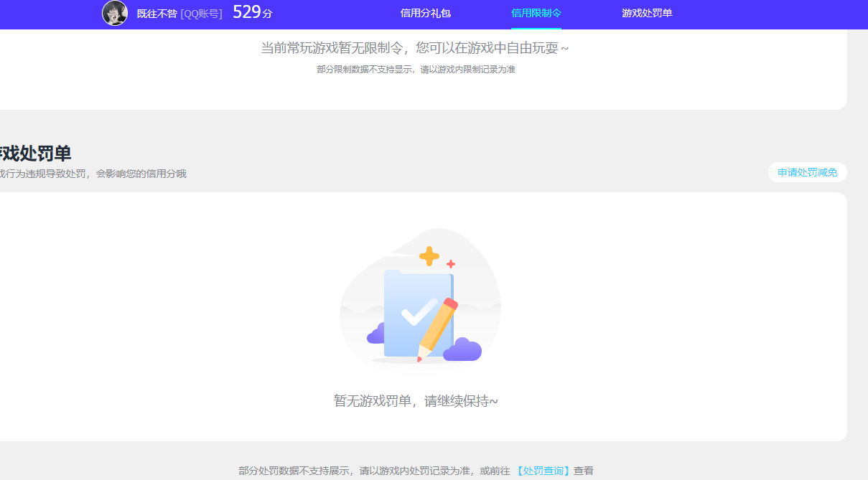This screenshot has width=868, height=480.
Task: Switch to the 信用限制令 tab
Action: click(x=536, y=13)
